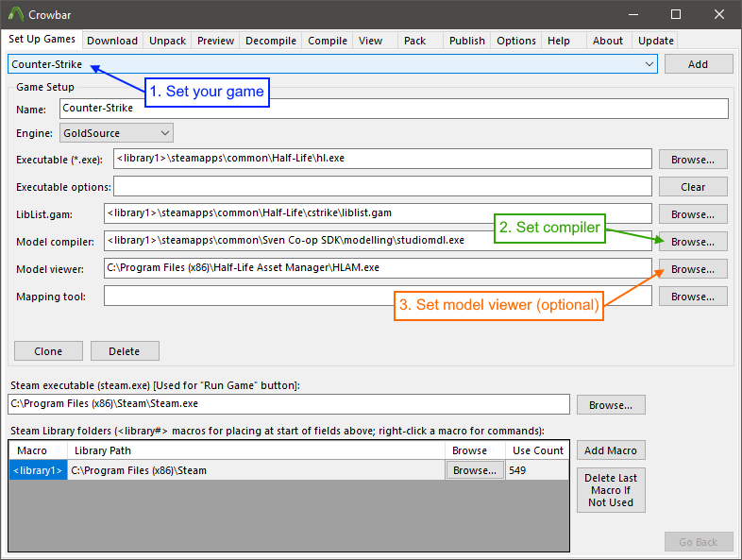Click the Macro column header
Viewport: 742px width, 560px height.
tap(39, 450)
